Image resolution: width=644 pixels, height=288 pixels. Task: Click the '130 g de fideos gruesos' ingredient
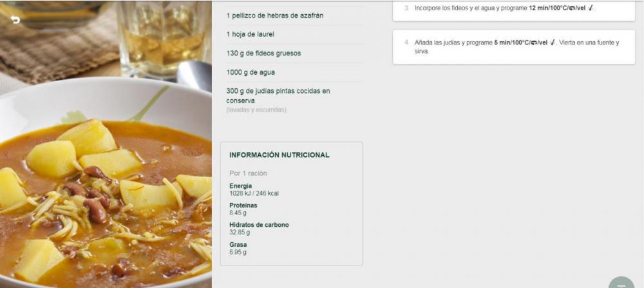click(x=263, y=53)
